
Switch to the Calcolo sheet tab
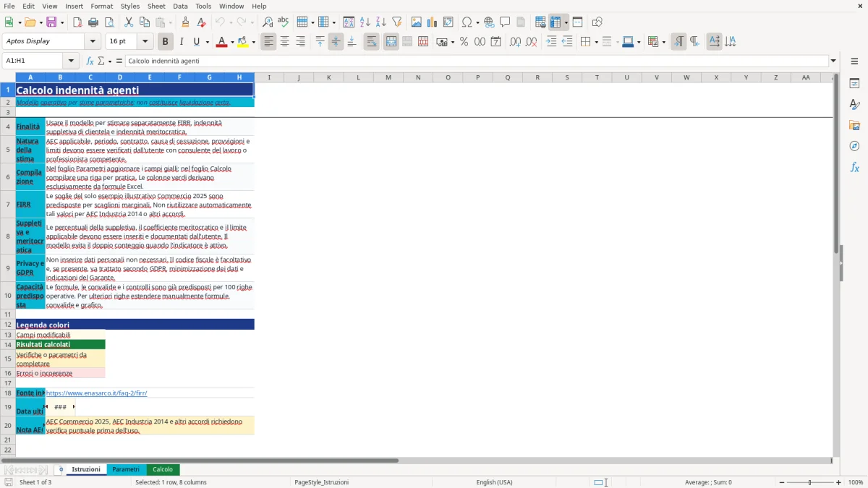pos(163,469)
